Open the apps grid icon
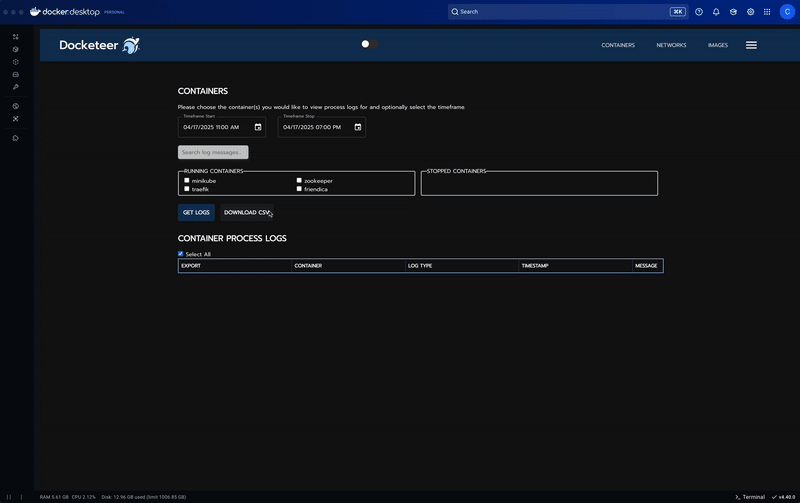 (767, 12)
